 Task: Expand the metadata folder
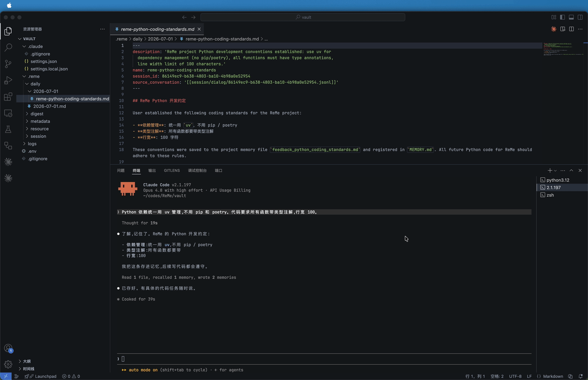click(x=40, y=121)
